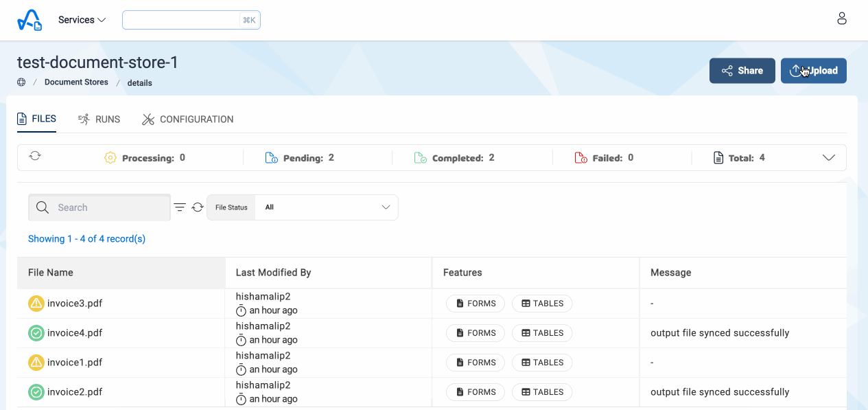Focus the files Search input
The image size is (868, 410).
pos(99,207)
